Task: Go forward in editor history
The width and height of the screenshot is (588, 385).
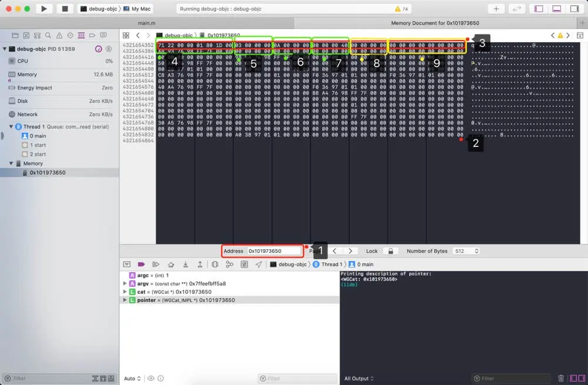Action: click(148, 35)
